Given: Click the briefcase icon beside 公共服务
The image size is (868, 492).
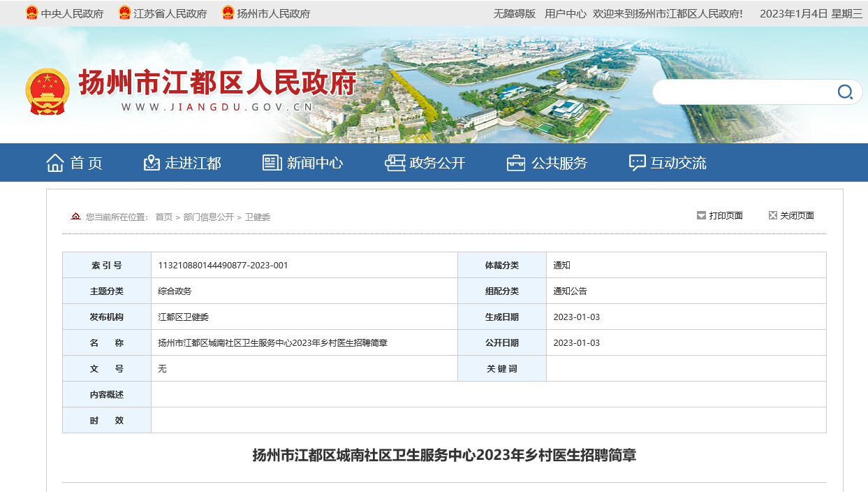Looking at the screenshot, I should point(515,163).
